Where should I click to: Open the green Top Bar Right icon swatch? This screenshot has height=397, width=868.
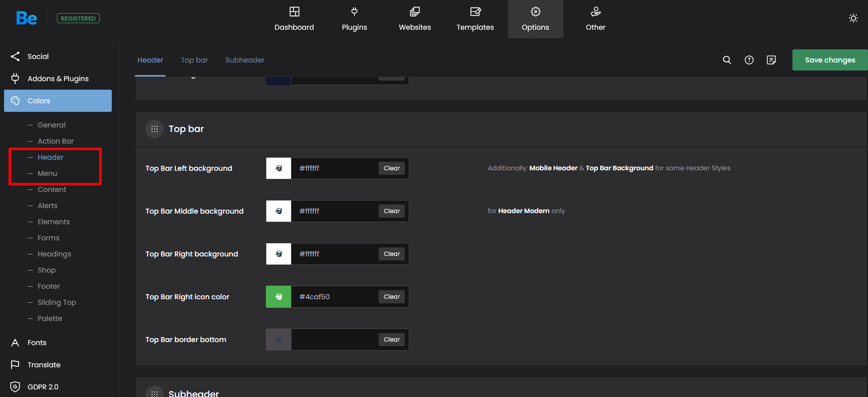click(278, 297)
